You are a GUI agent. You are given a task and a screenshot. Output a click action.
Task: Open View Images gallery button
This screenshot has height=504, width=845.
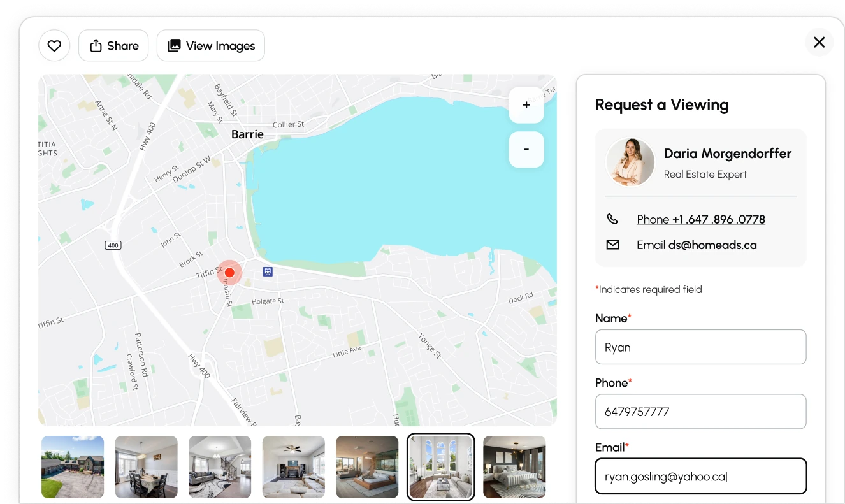211,45
